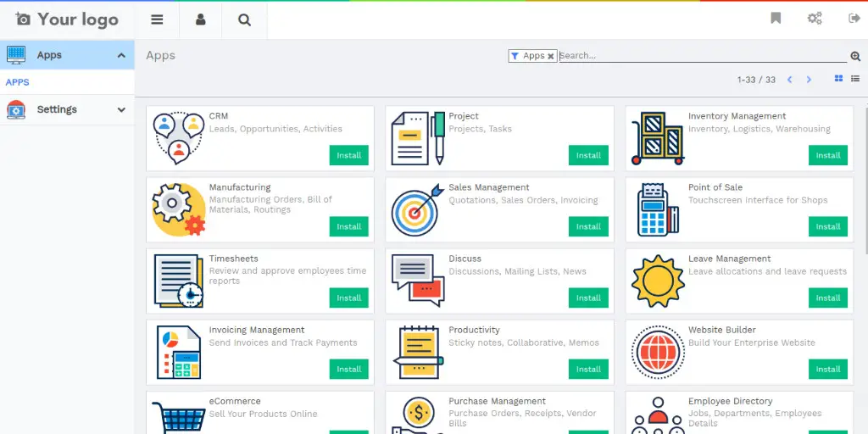Viewport: 868px width, 434px height.
Task: Click the Website Builder globe icon
Action: (658, 352)
